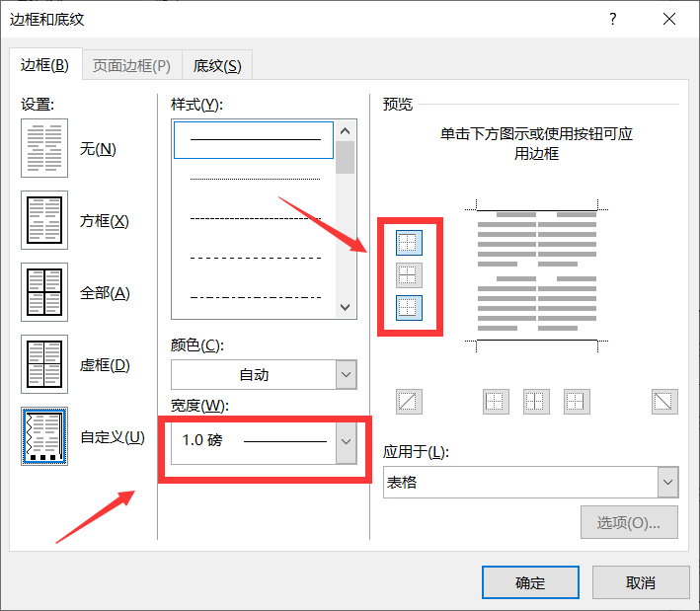Click the 1.0 磅 width field
700x611 pixels.
[254, 441]
